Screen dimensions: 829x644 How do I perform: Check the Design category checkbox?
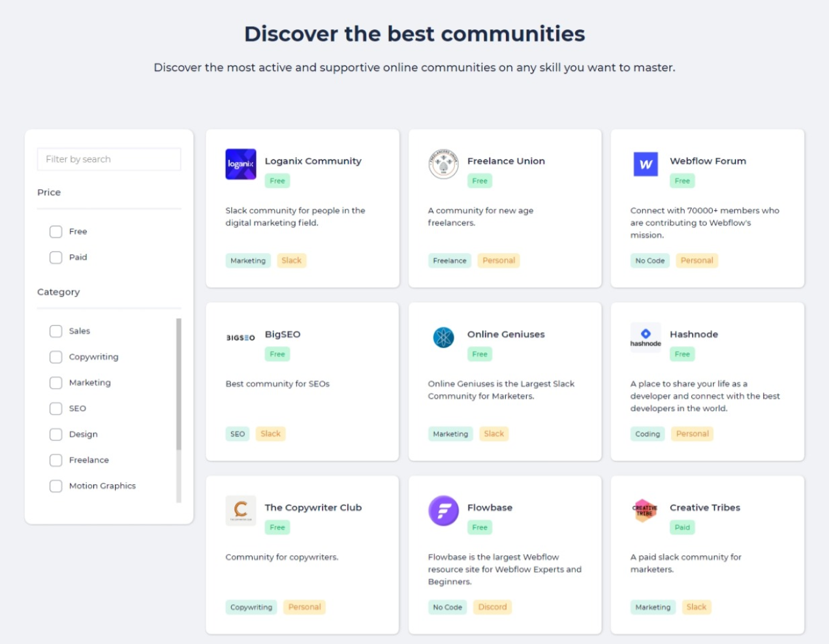pyautogui.click(x=56, y=434)
